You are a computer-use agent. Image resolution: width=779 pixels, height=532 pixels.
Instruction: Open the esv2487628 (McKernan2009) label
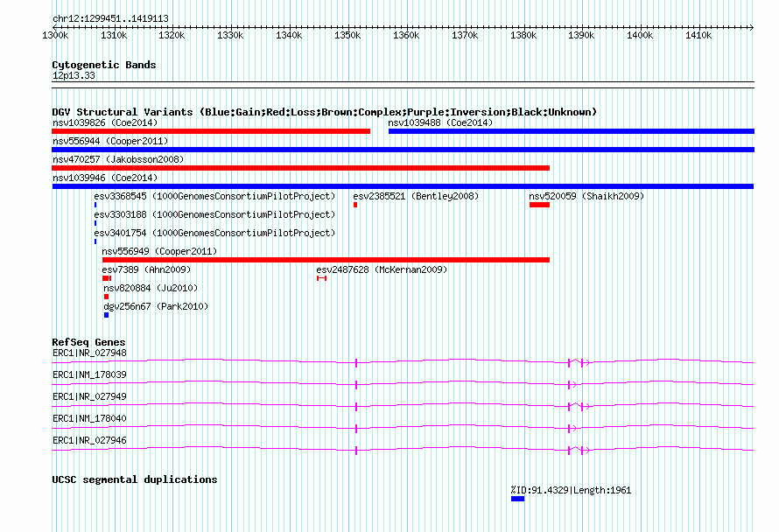pyautogui.click(x=382, y=269)
